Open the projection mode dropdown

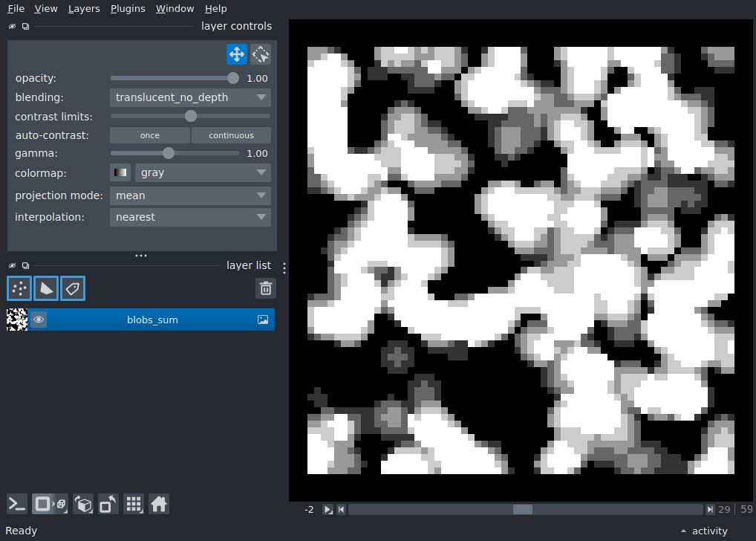[x=190, y=195]
